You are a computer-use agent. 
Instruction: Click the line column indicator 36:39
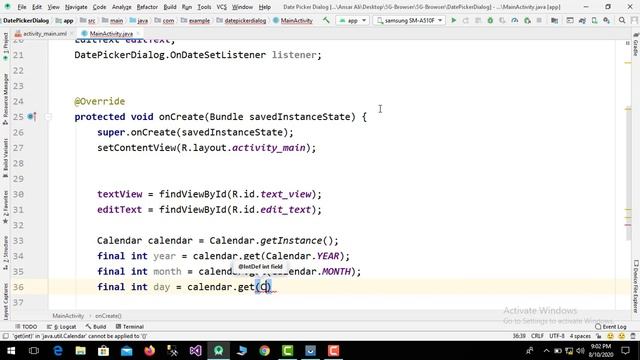pyautogui.click(x=519, y=336)
